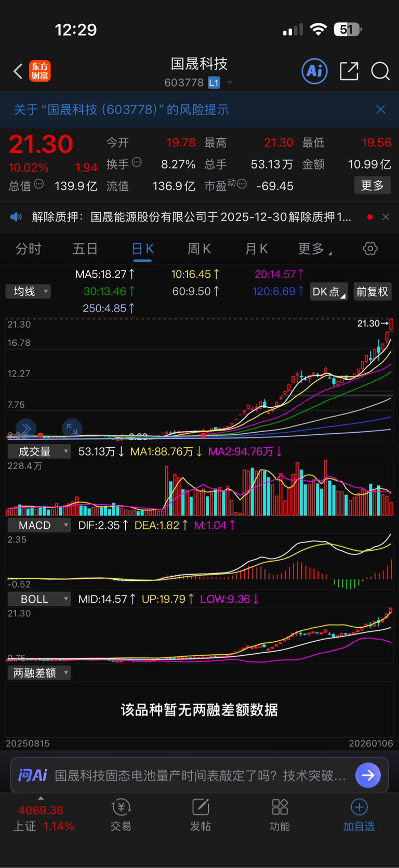Tap the 250:4.85 moving average label

[x=109, y=308]
